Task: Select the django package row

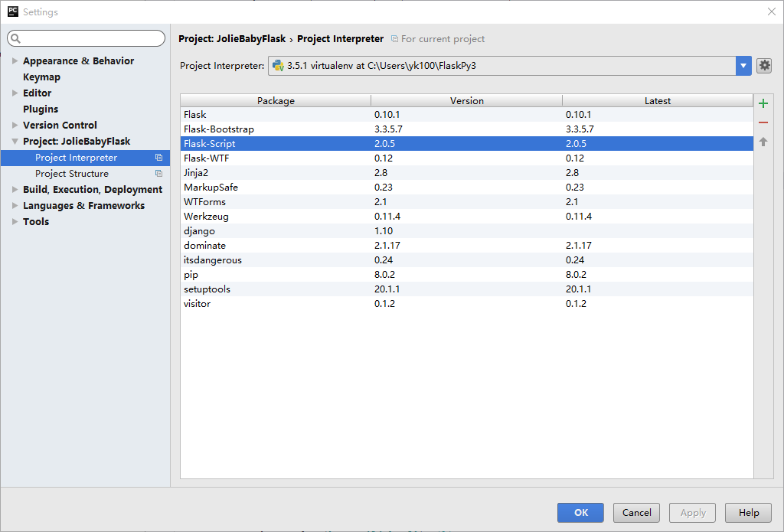Action: [466, 230]
